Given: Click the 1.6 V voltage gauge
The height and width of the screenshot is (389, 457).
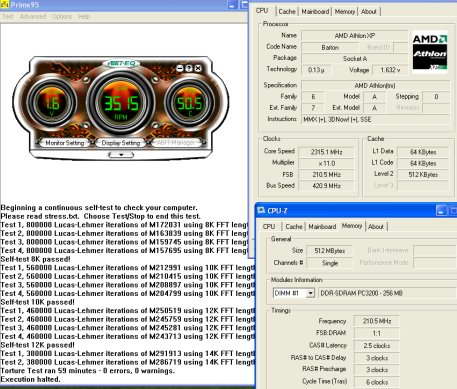Looking at the screenshot, I should (x=52, y=102).
